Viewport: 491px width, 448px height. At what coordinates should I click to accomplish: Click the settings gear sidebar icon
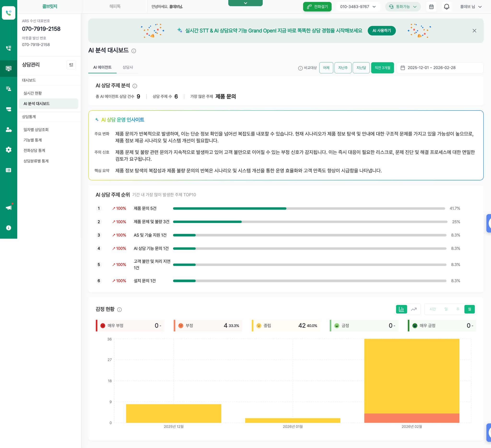[x=9, y=150]
